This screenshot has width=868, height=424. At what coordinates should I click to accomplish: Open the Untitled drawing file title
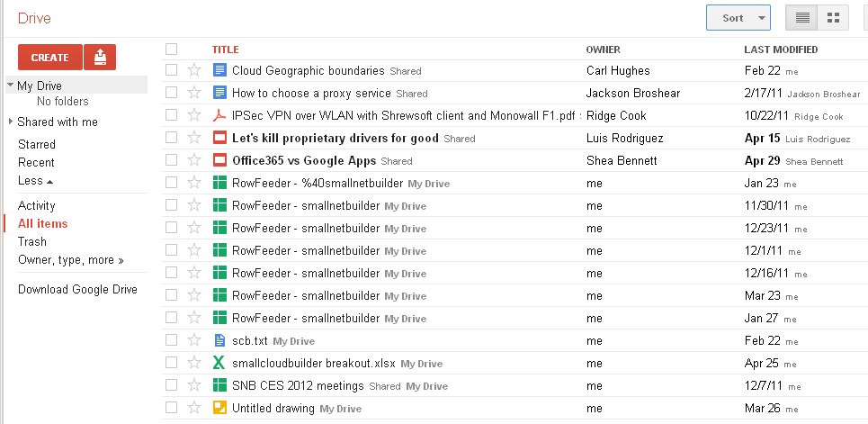273,409
